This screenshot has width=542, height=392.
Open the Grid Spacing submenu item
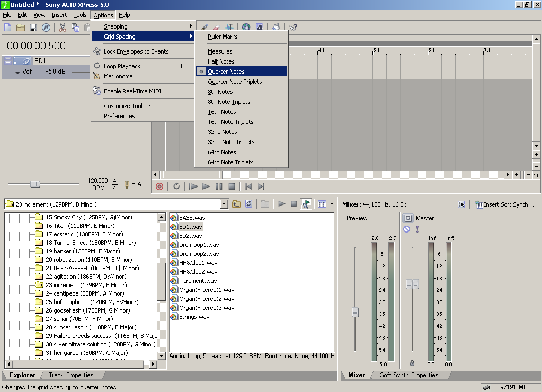[143, 37]
